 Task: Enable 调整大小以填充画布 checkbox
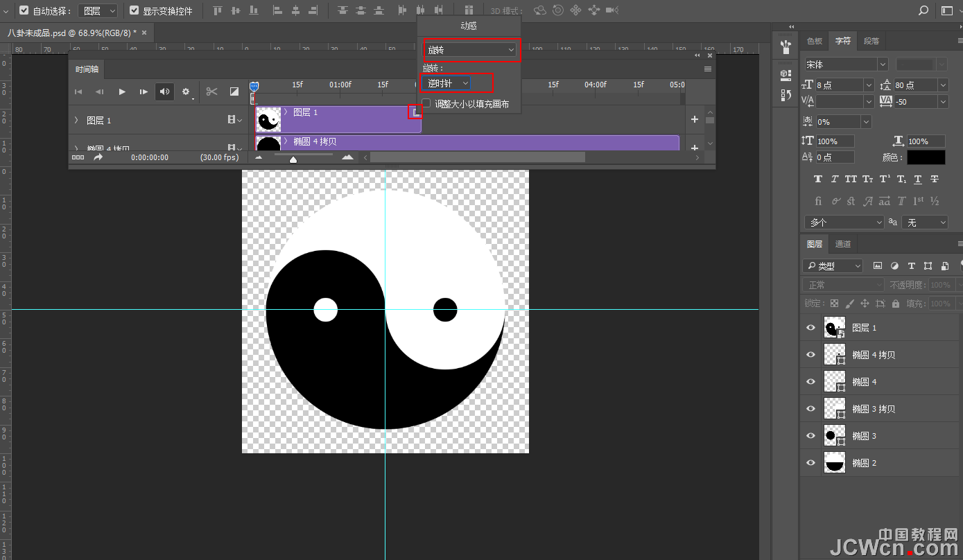click(x=426, y=103)
